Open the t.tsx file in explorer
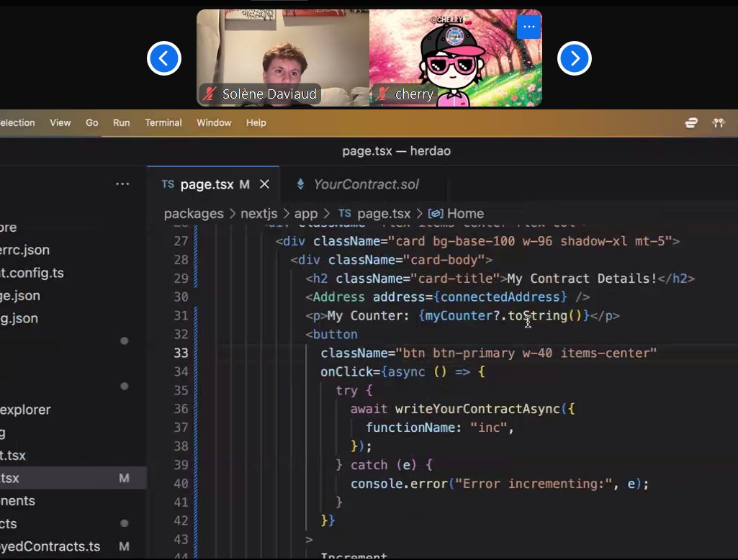Screen dimensions: 738x560 pyautogui.click(x=13, y=456)
